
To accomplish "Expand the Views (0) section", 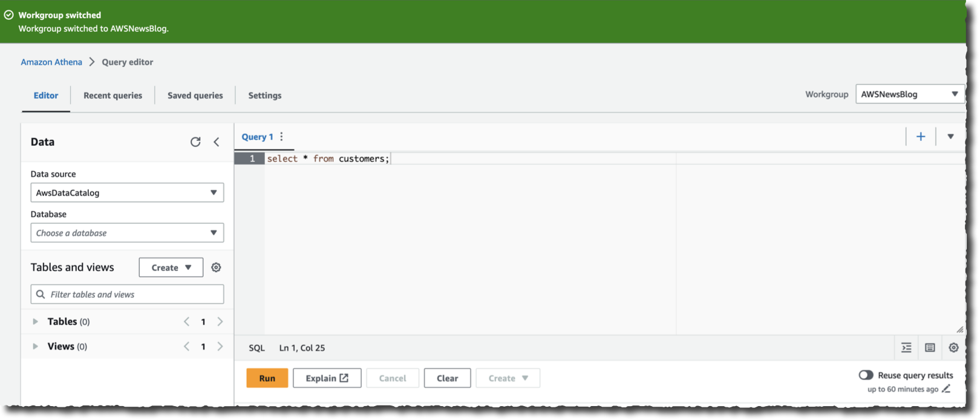I will pos(35,346).
